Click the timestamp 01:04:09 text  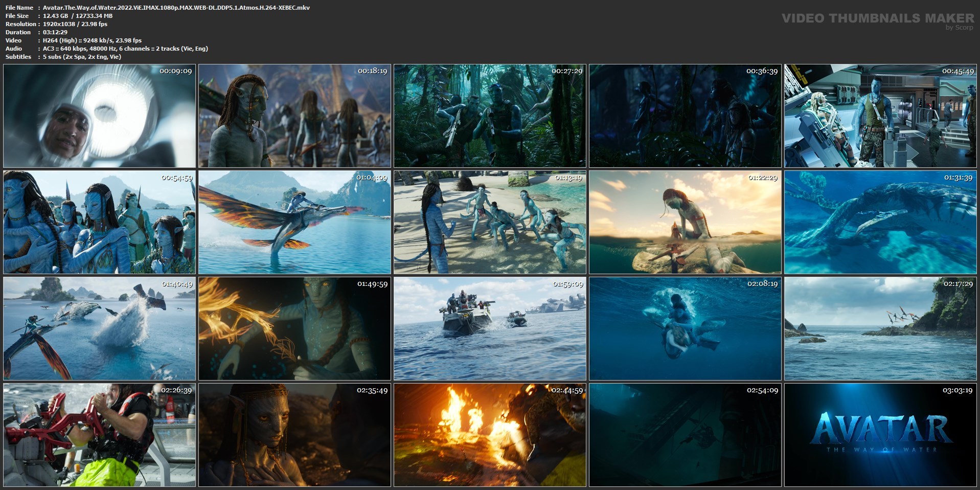[x=372, y=177]
